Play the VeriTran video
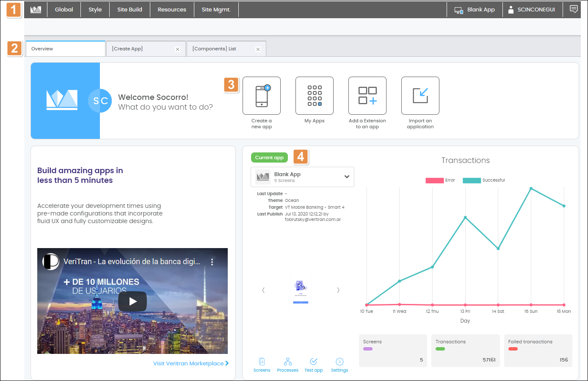 (x=133, y=301)
